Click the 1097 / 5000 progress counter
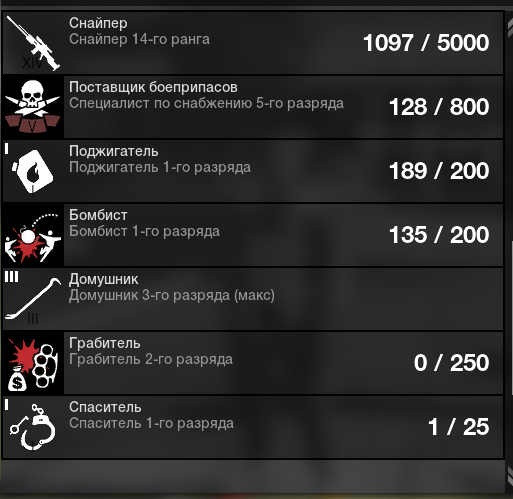 [426, 43]
